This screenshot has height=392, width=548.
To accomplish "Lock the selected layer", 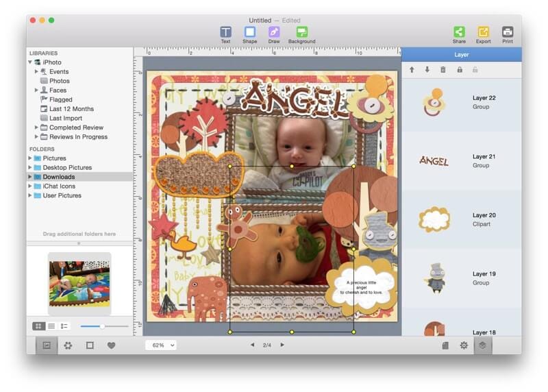I will pyautogui.click(x=460, y=70).
